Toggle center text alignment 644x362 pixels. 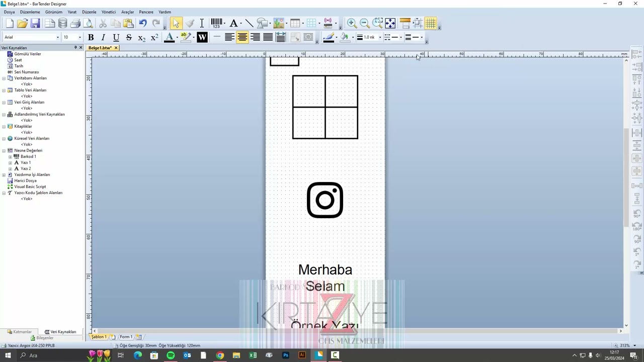point(242,37)
